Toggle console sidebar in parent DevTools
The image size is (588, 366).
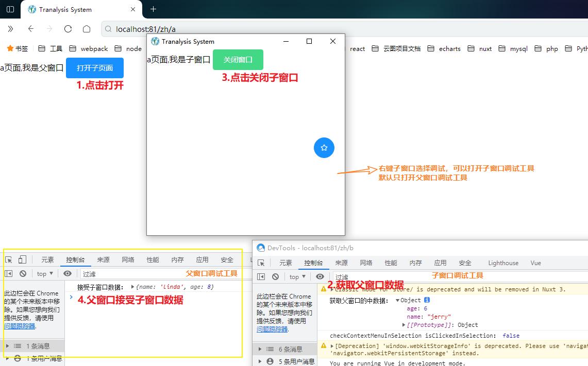pos(9,273)
